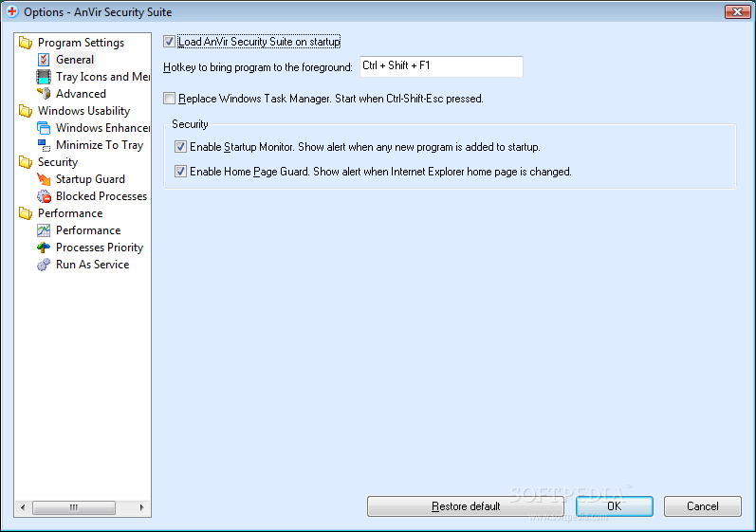The image size is (756, 532).
Task: Open the Advanced settings page
Action: point(81,94)
